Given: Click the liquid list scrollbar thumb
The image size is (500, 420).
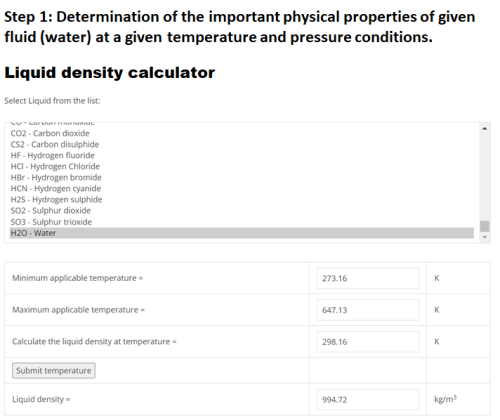Looking at the screenshot, I should [485, 226].
